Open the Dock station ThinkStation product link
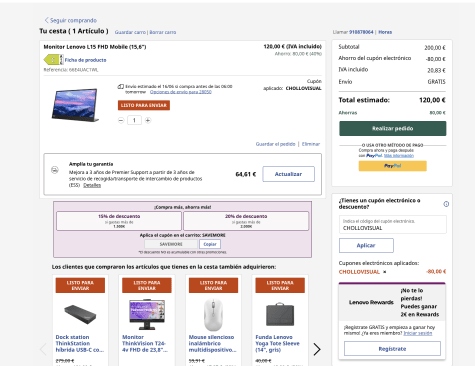 [x=80, y=343]
